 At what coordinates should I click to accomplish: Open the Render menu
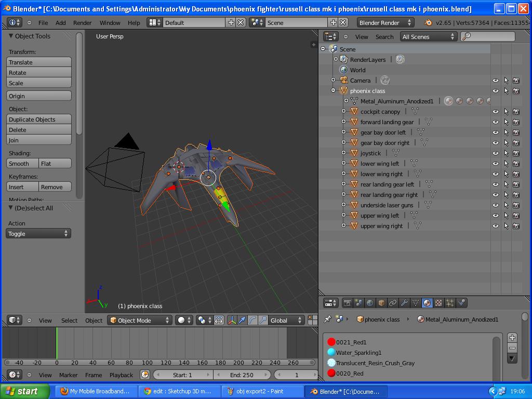[x=82, y=22]
